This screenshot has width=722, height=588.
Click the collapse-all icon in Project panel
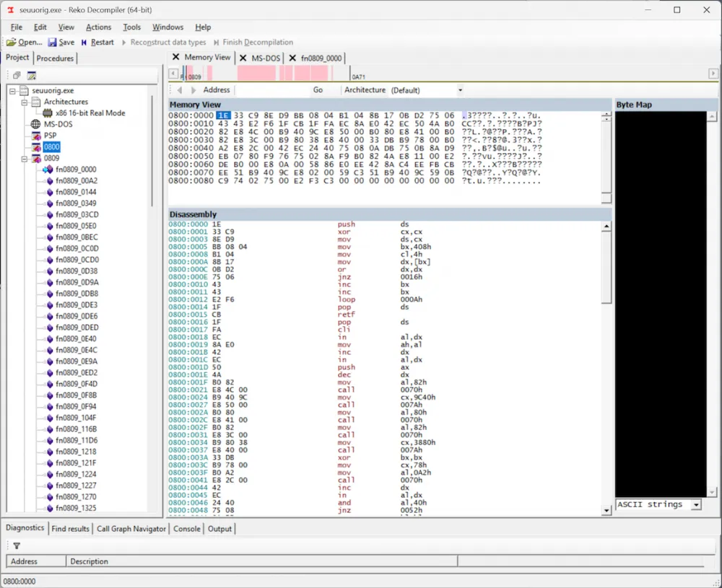(17, 76)
